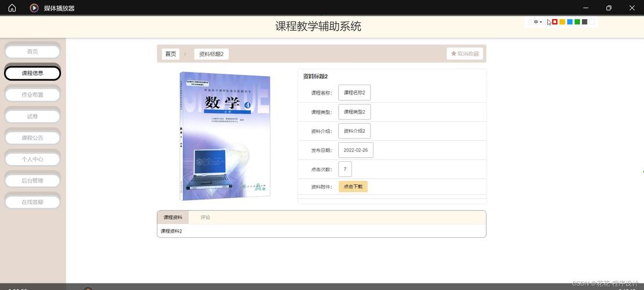Click the 课程资料2 content text

click(171, 231)
